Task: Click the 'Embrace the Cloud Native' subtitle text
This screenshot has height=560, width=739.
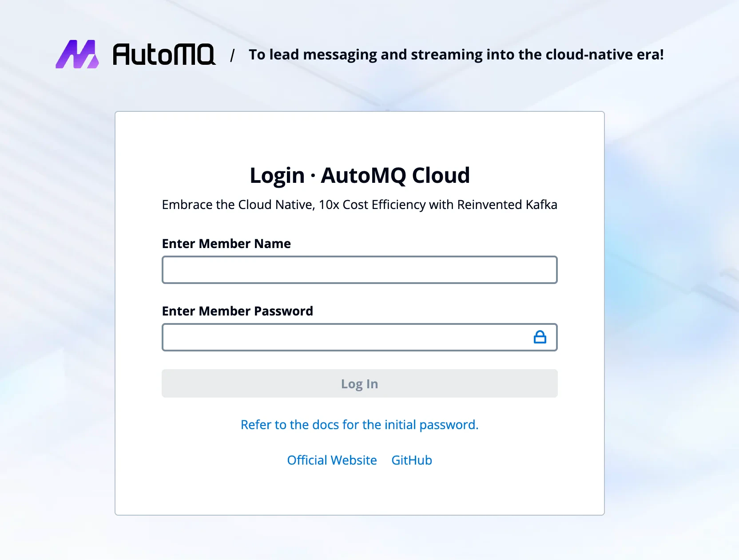Action: click(x=360, y=205)
